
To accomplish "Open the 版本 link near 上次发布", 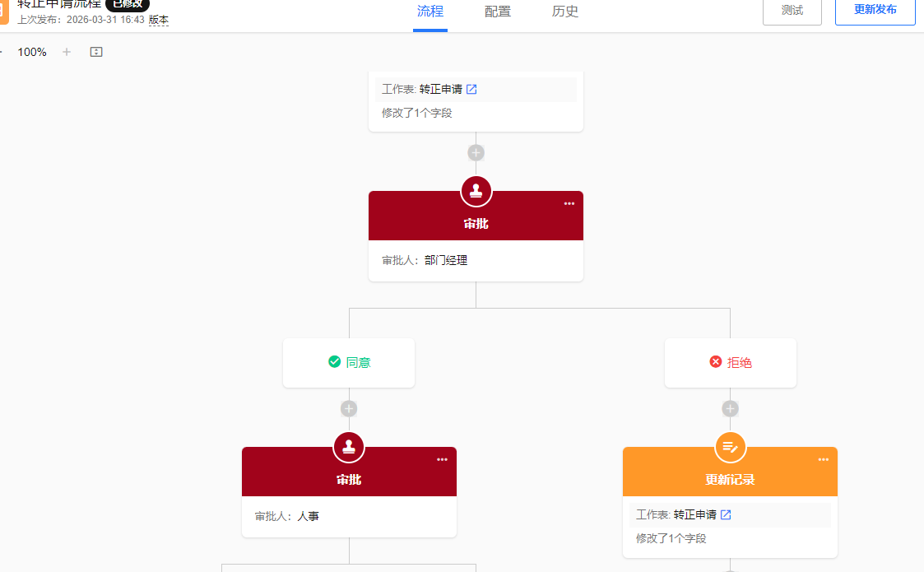I will pyautogui.click(x=159, y=20).
